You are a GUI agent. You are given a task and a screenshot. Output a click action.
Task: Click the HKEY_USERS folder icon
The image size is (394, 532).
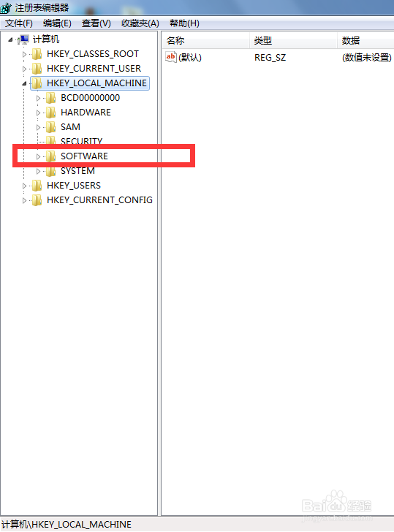pyautogui.click(x=37, y=186)
